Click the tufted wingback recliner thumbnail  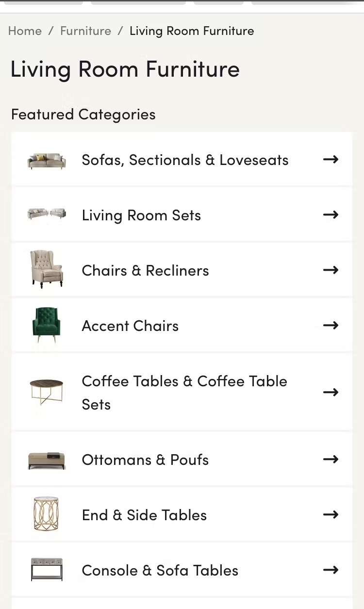click(47, 269)
